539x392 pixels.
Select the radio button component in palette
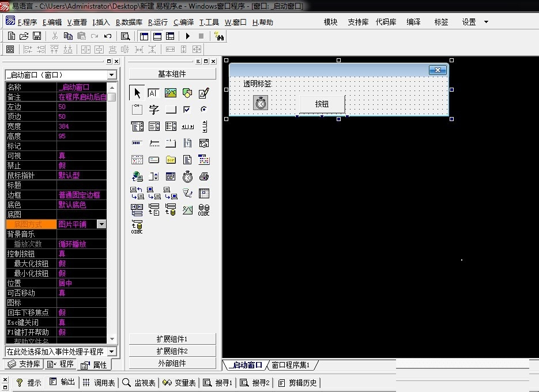[204, 110]
